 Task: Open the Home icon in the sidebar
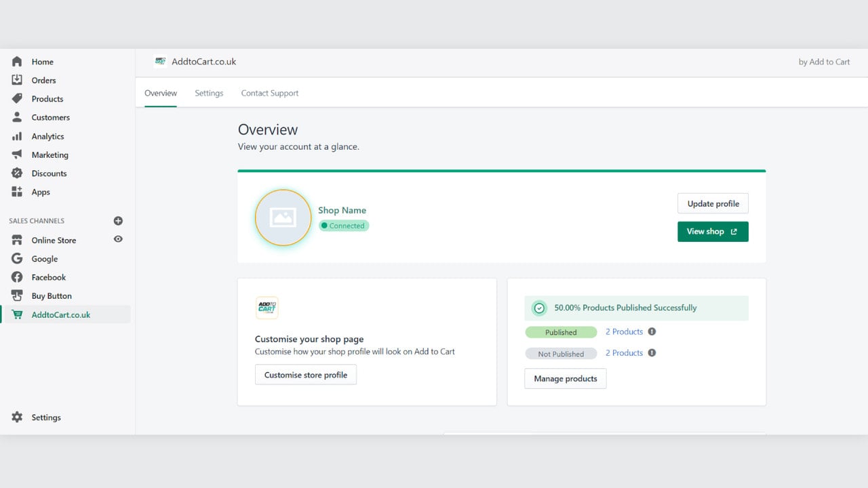coord(17,62)
